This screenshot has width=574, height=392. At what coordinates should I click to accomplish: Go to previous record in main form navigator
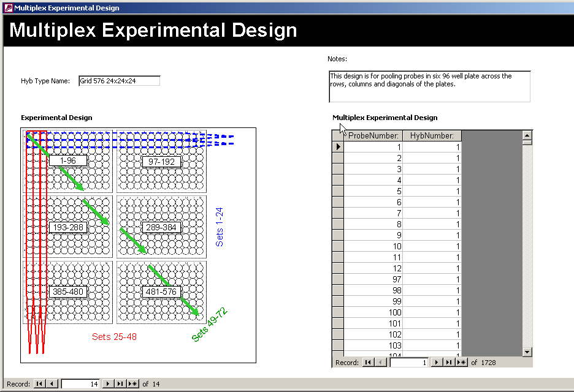tap(52, 384)
